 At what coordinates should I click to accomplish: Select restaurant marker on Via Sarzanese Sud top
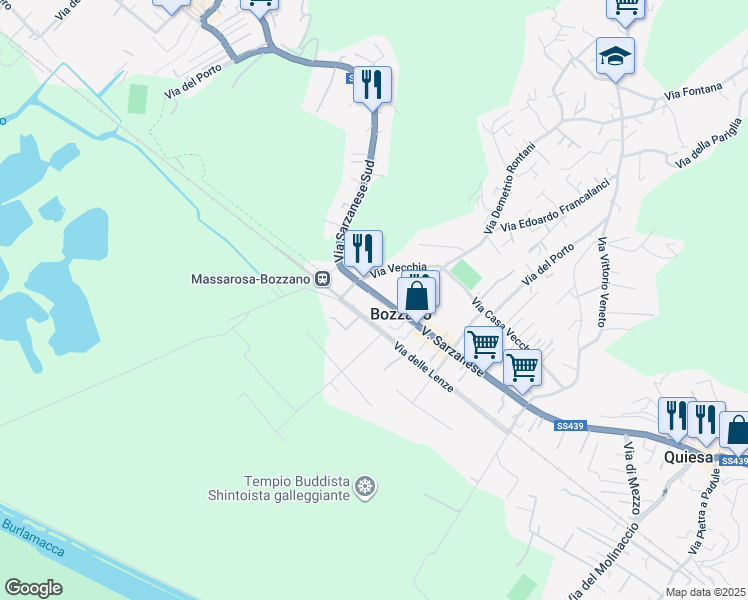coord(373,87)
